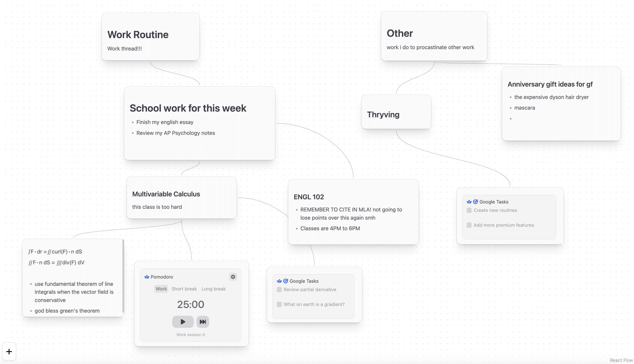
Task: Click the Pomodoro skip/next session button
Action: click(x=202, y=321)
